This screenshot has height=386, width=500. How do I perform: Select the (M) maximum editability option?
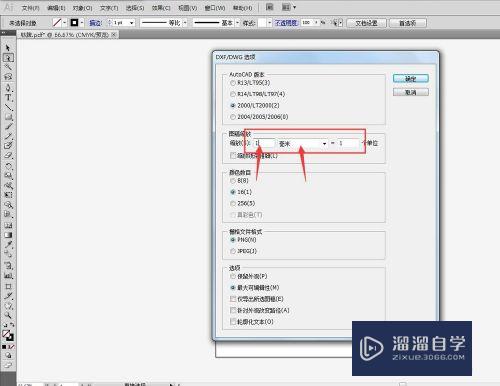(x=254, y=287)
